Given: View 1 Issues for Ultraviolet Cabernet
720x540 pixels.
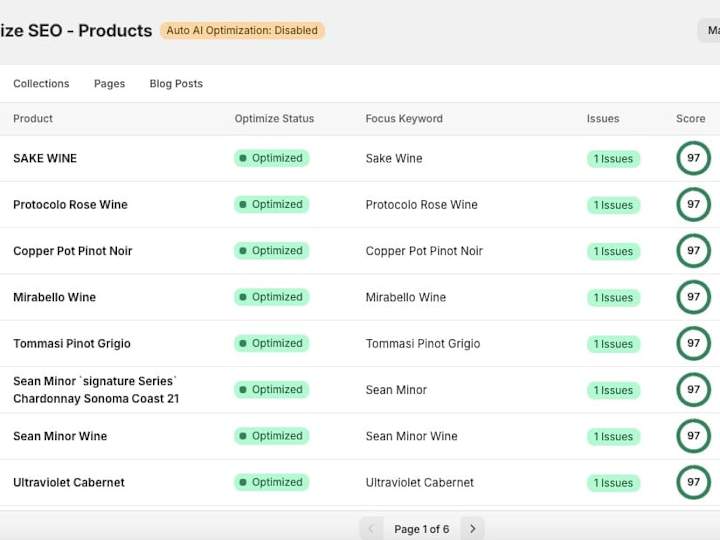Looking at the screenshot, I should [613, 483].
